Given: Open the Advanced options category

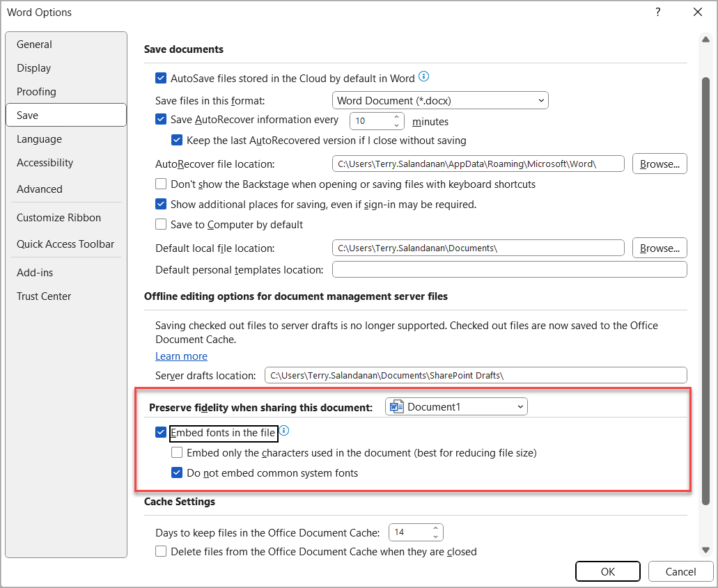Looking at the screenshot, I should [x=66, y=189].
